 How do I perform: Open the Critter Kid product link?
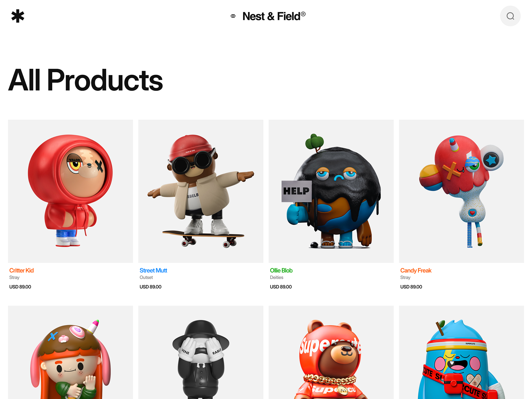click(x=22, y=270)
